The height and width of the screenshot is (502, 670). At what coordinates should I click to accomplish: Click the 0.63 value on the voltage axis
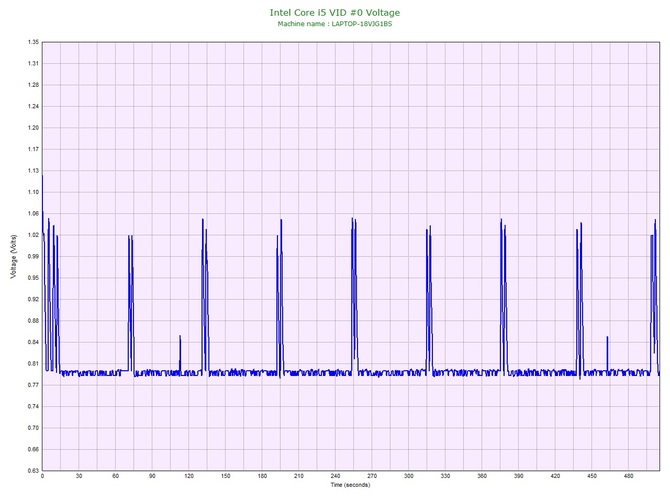click(32, 470)
